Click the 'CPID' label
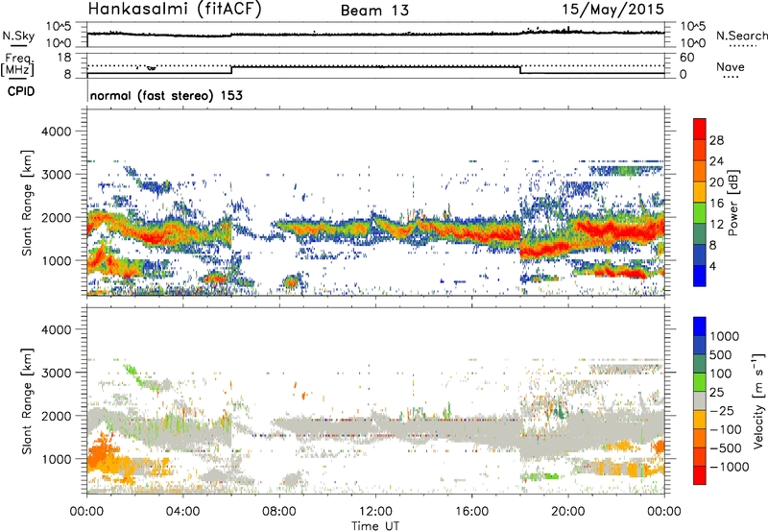This screenshot has height=532, width=768. click(x=21, y=91)
